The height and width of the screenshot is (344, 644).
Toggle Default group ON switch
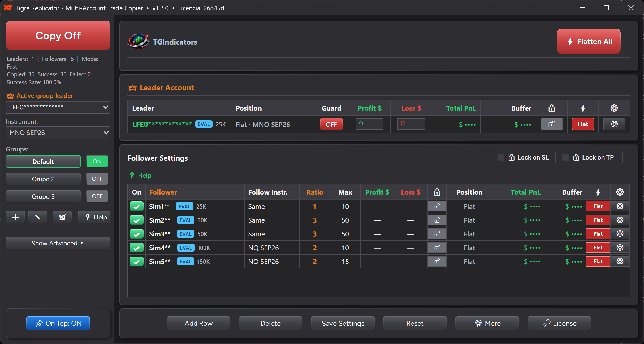tap(97, 161)
